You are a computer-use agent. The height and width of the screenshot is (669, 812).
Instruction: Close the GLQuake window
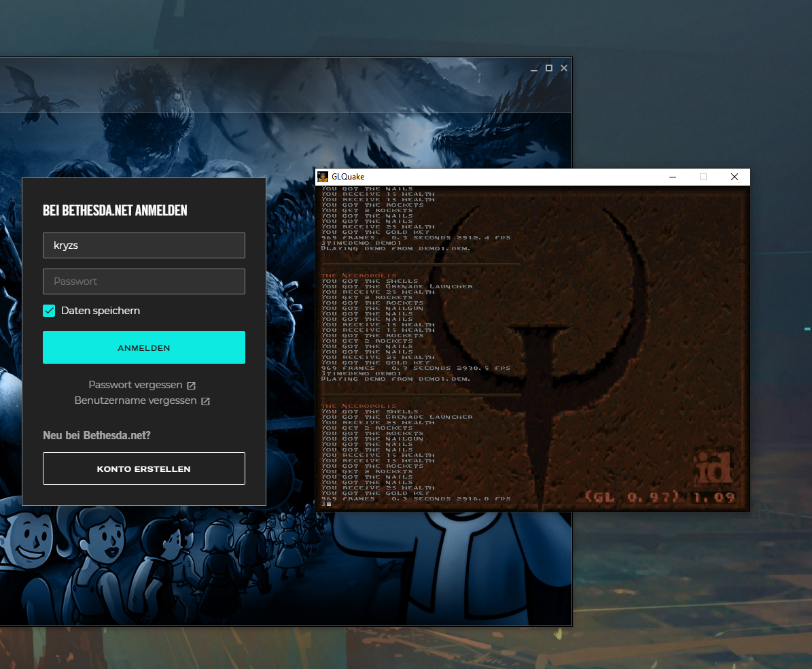point(735,177)
